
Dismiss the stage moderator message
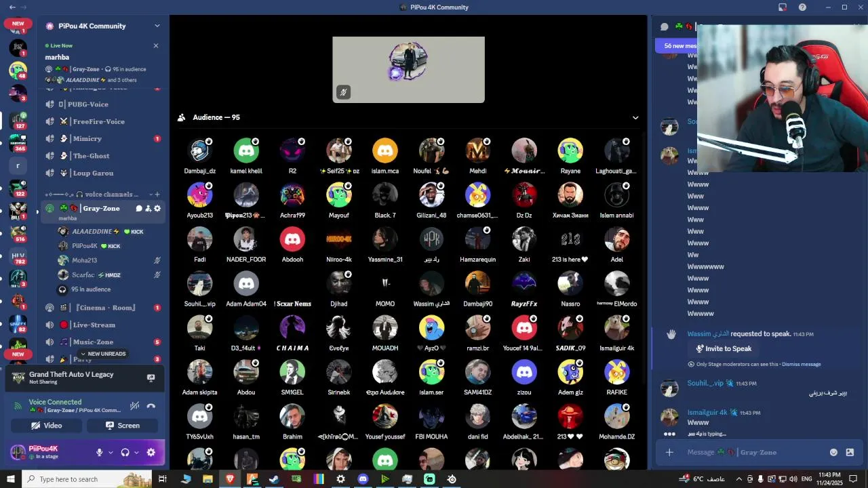[x=801, y=365]
